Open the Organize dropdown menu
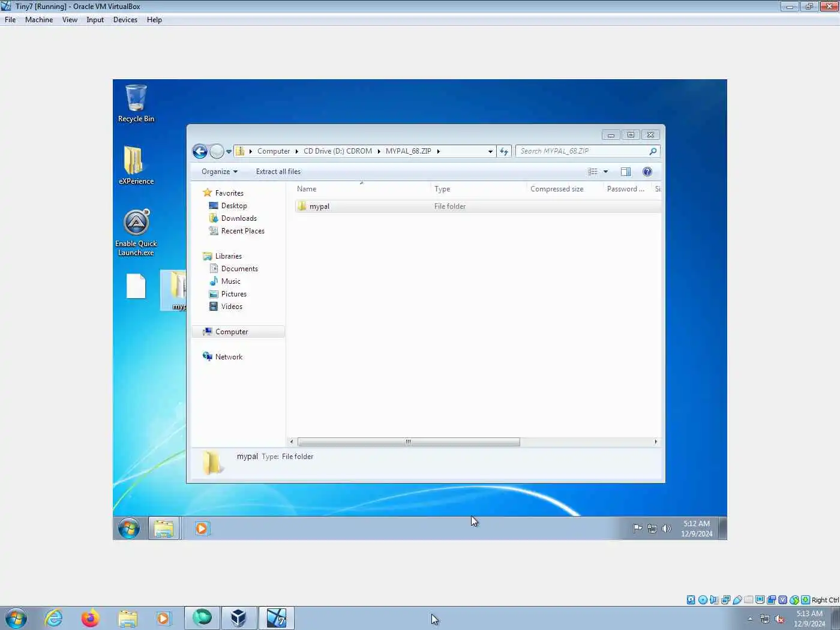The width and height of the screenshot is (840, 630). click(220, 172)
